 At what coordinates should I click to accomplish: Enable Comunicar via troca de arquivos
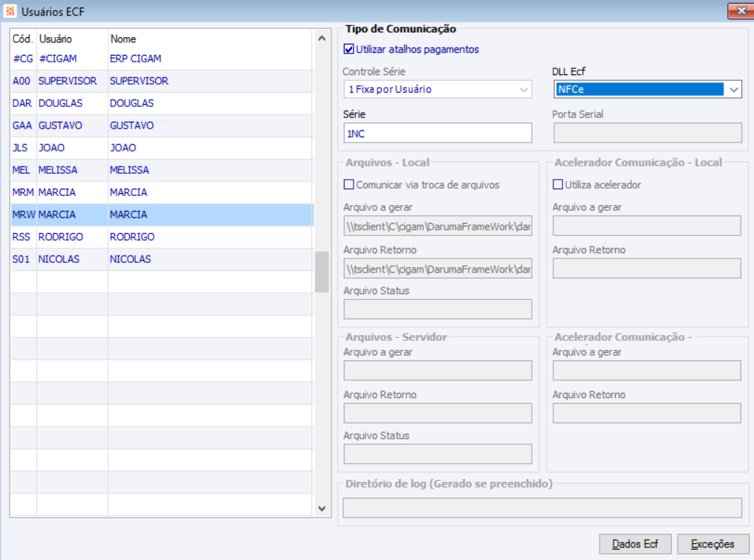349,185
